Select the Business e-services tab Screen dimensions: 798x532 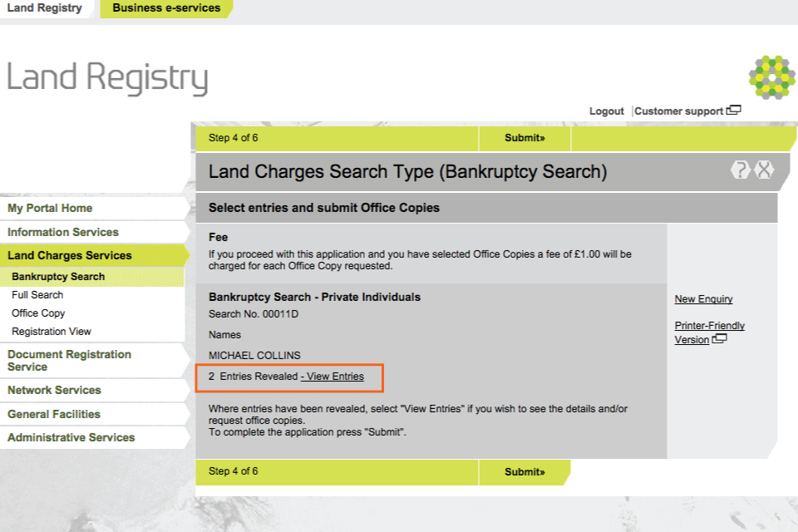(166, 8)
